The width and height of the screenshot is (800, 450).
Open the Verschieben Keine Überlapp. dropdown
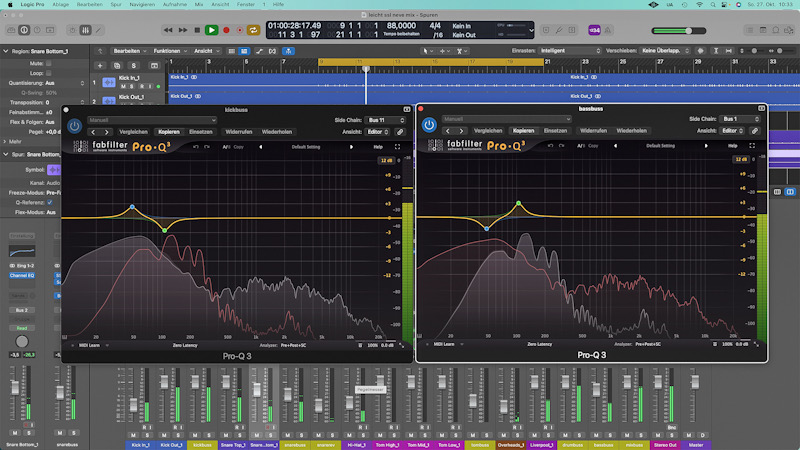pos(665,51)
